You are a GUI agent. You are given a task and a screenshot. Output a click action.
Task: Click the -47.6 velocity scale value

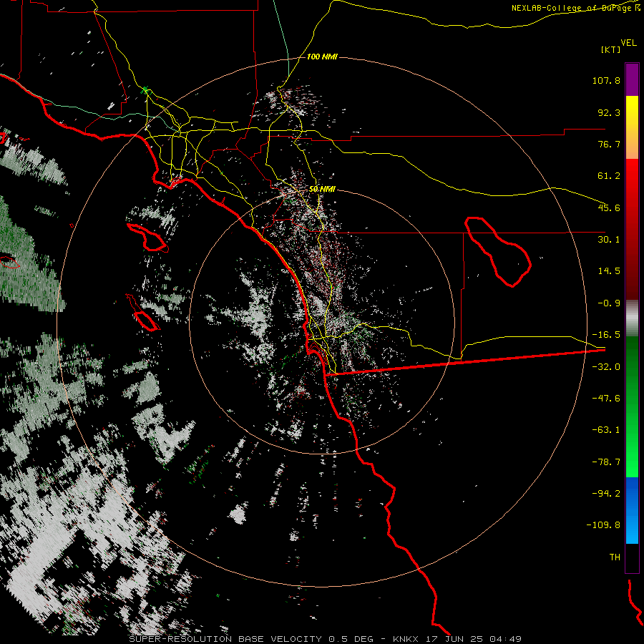[606, 399]
